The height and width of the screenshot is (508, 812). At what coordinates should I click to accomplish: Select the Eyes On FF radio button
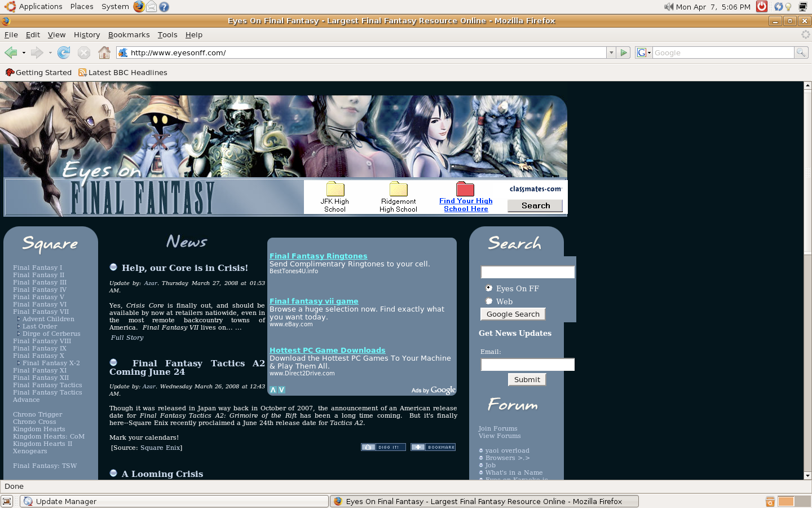[x=489, y=288]
